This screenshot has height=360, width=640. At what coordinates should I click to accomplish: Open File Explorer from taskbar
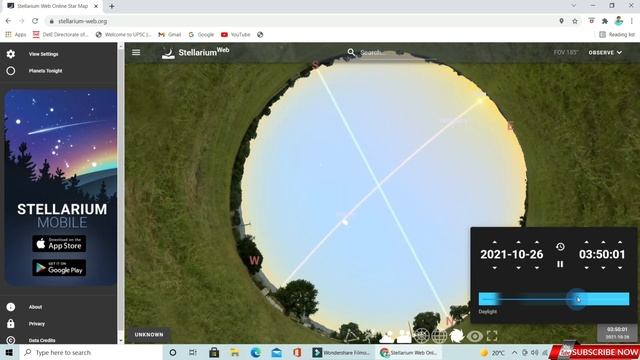pyautogui.click(x=235, y=352)
